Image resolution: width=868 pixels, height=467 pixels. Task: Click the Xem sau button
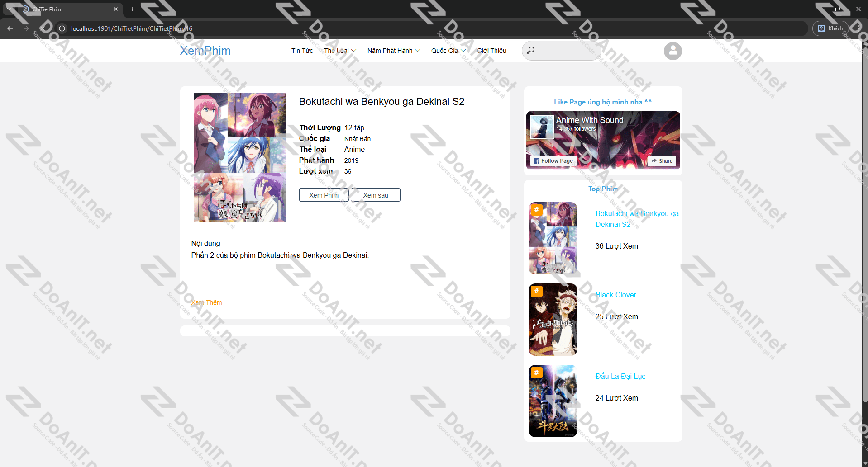pyautogui.click(x=375, y=195)
